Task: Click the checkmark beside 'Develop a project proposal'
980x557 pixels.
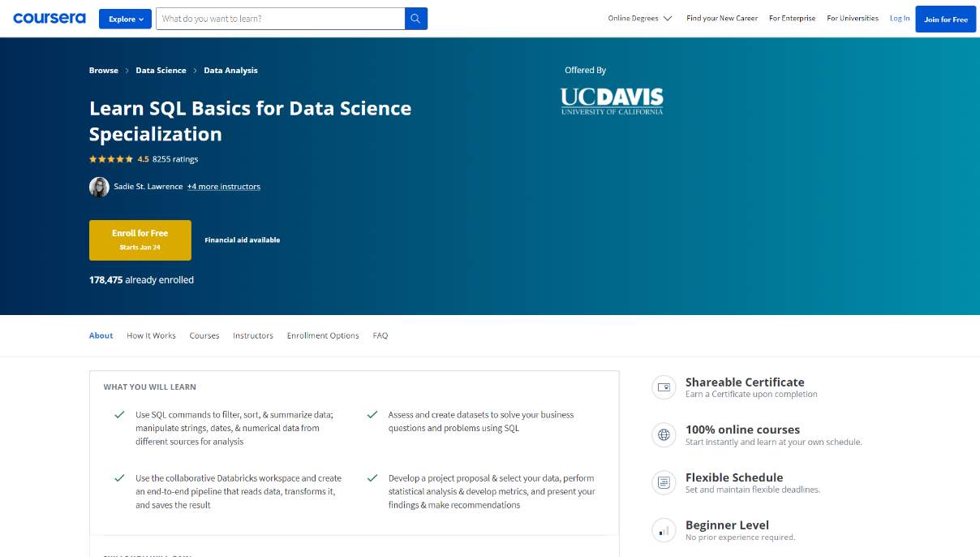Action: point(372,478)
